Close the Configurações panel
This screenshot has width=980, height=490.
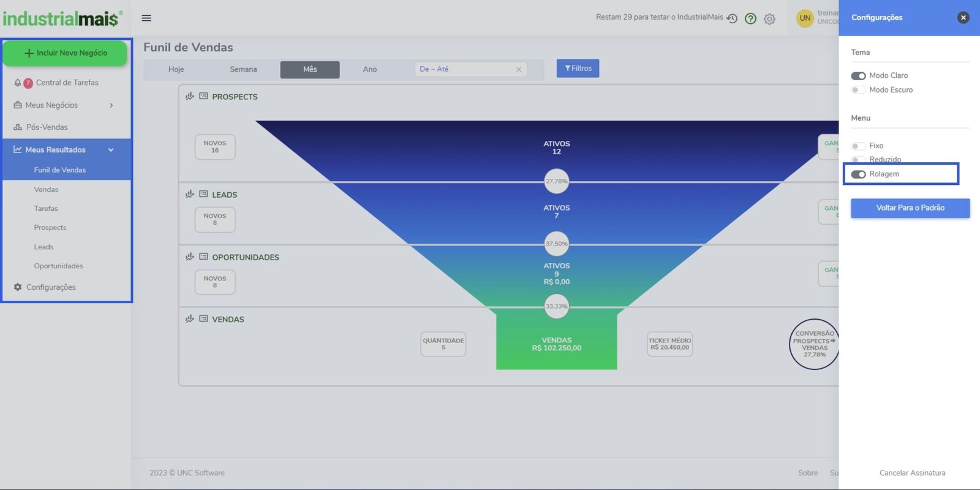tap(963, 18)
